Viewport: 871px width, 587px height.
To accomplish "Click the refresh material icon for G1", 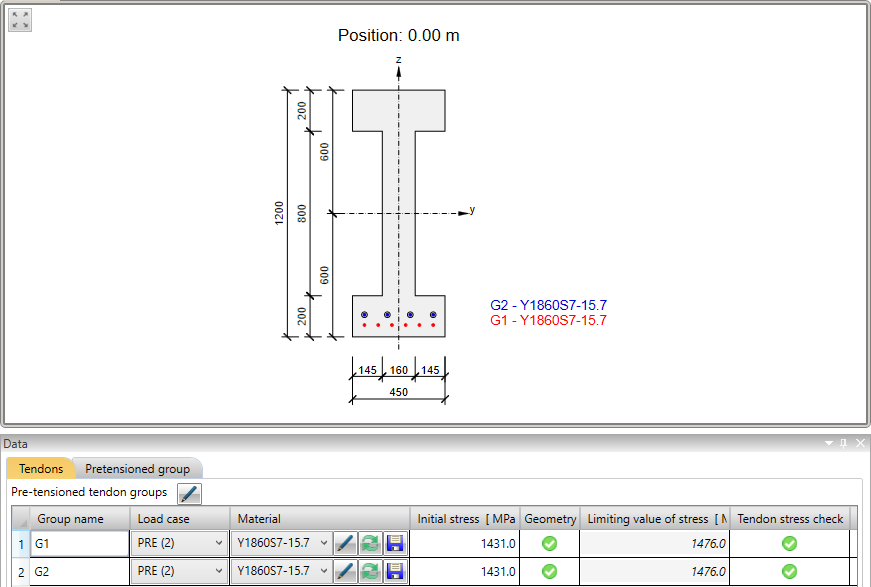I will [368, 543].
